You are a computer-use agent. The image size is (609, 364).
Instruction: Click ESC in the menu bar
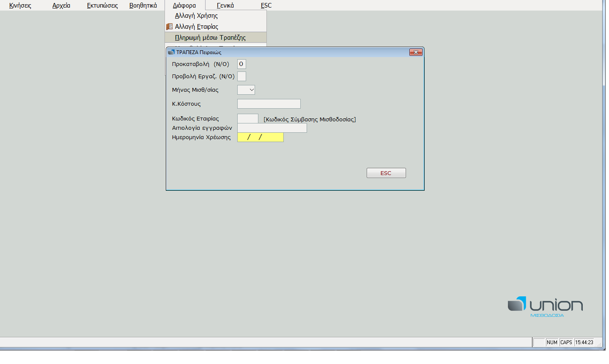tap(266, 5)
